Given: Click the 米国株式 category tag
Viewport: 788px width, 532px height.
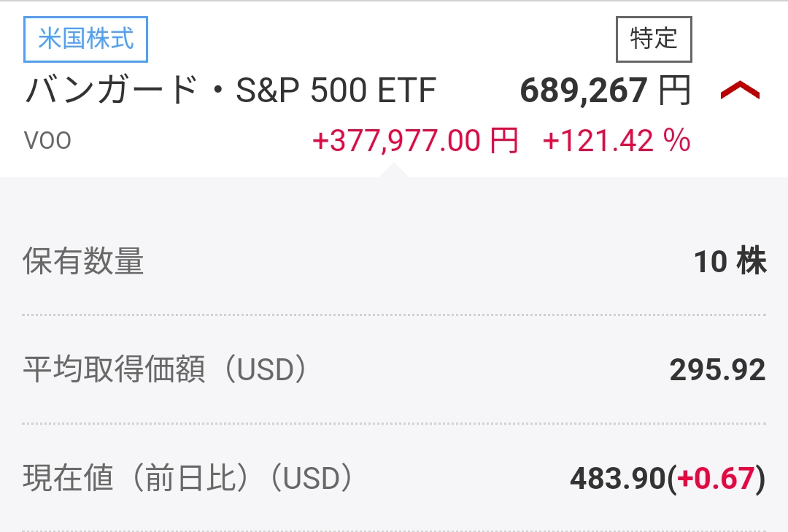Looking at the screenshot, I should click(x=85, y=39).
